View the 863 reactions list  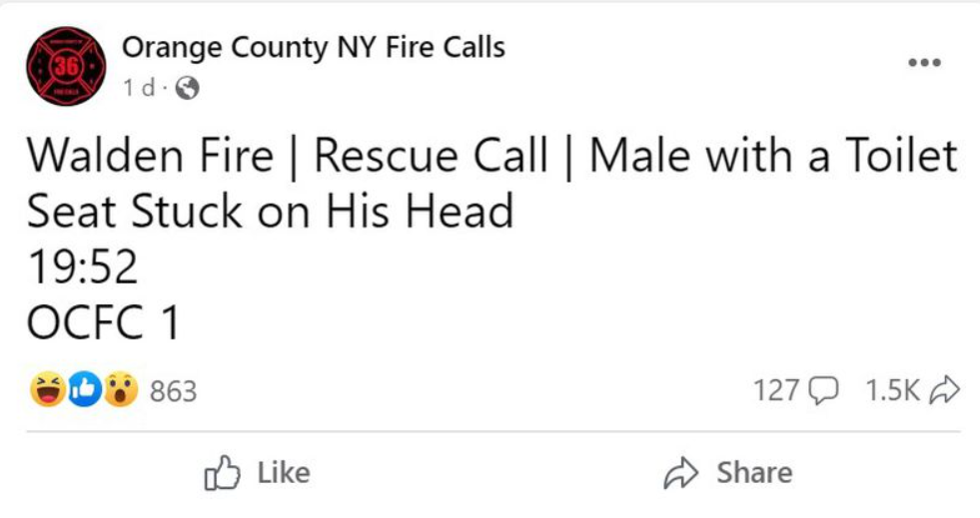(x=173, y=391)
